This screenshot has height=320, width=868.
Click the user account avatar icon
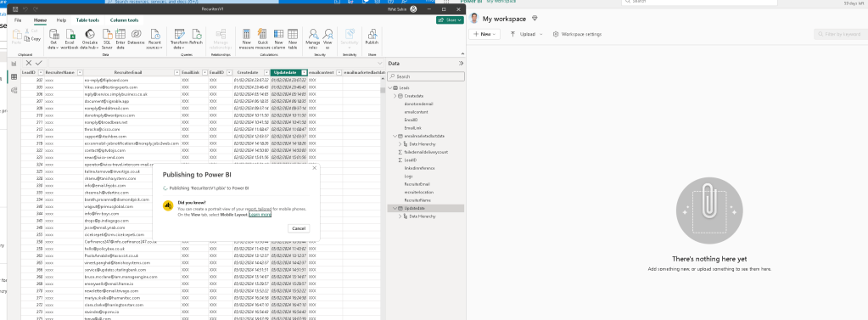[x=413, y=9]
